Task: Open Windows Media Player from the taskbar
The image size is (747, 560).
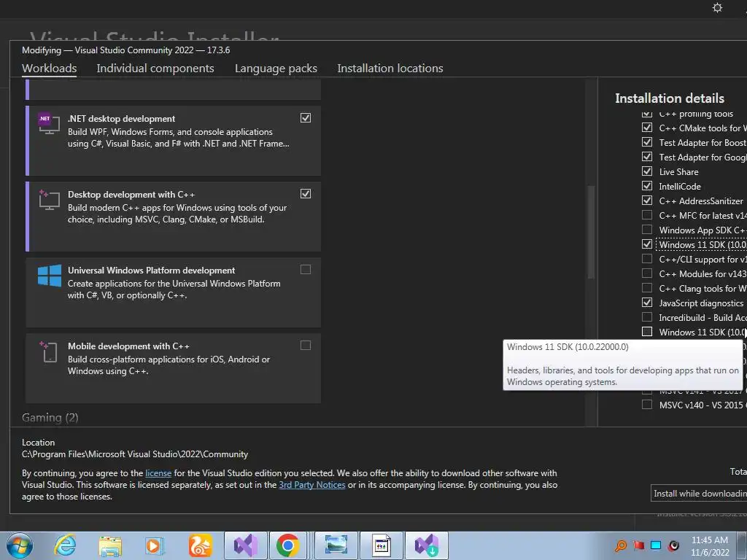Action: pyautogui.click(x=155, y=545)
